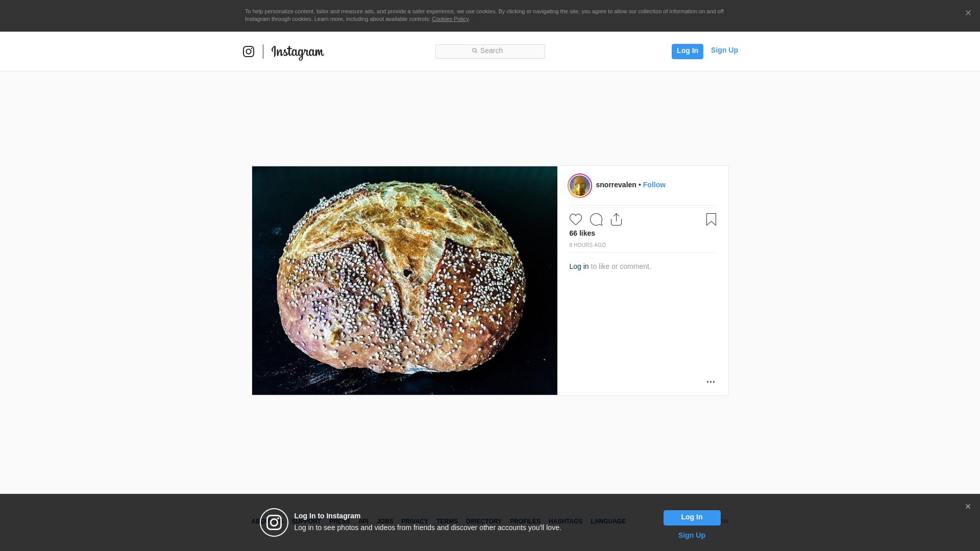Open the JOBS footer link
980x551 pixels.
click(385, 521)
